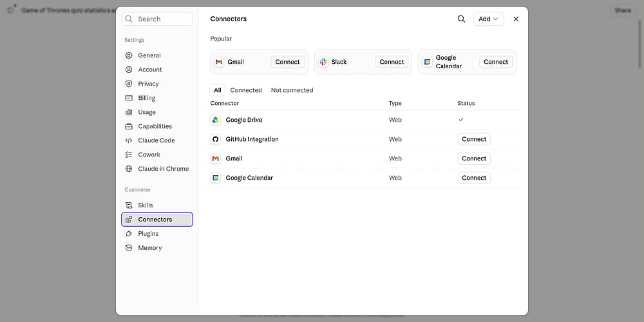Click the Slack logo icon
This screenshot has height=322, width=644.
(x=323, y=62)
